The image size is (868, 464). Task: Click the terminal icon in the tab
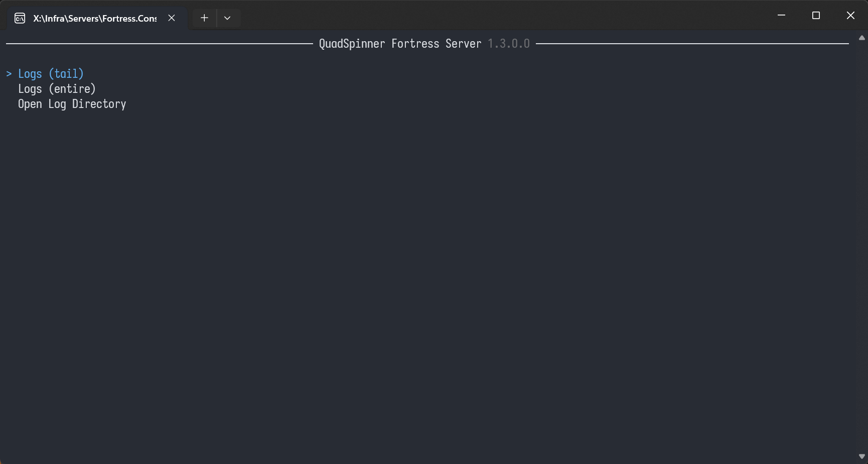20,19
